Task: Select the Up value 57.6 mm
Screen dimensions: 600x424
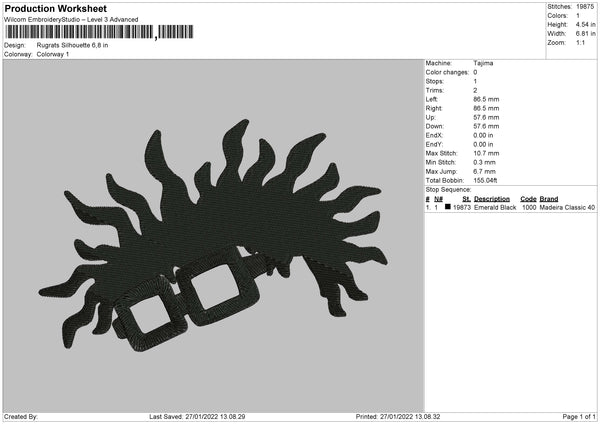Action: [486, 117]
